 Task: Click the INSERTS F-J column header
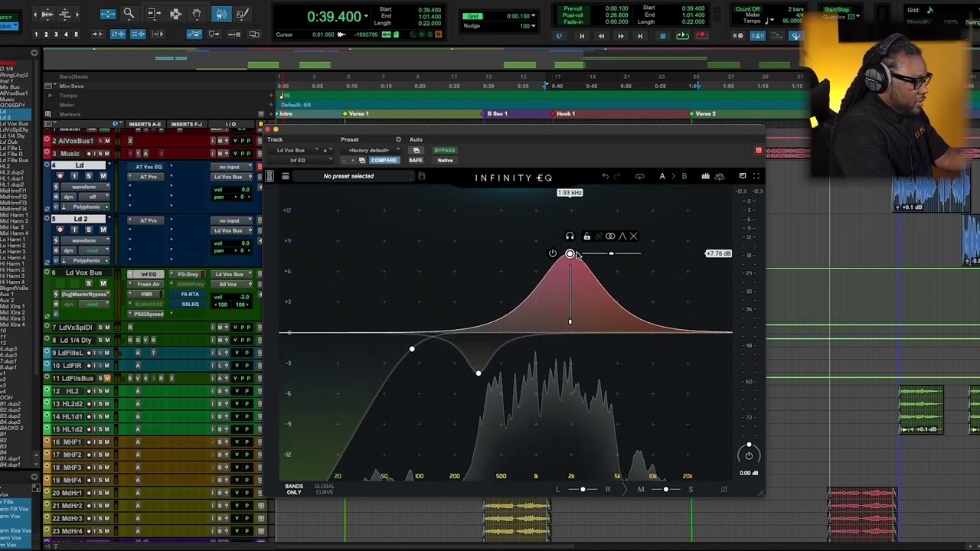coord(187,124)
